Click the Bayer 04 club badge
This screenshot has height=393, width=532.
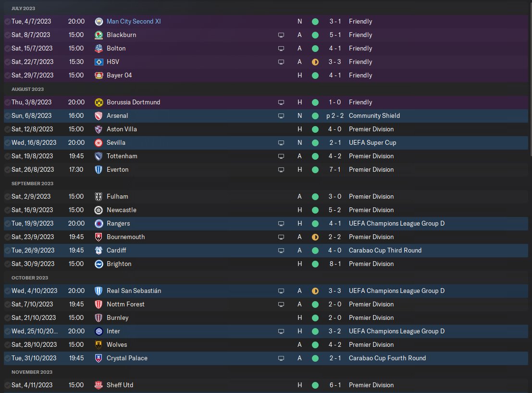[x=99, y=76]
